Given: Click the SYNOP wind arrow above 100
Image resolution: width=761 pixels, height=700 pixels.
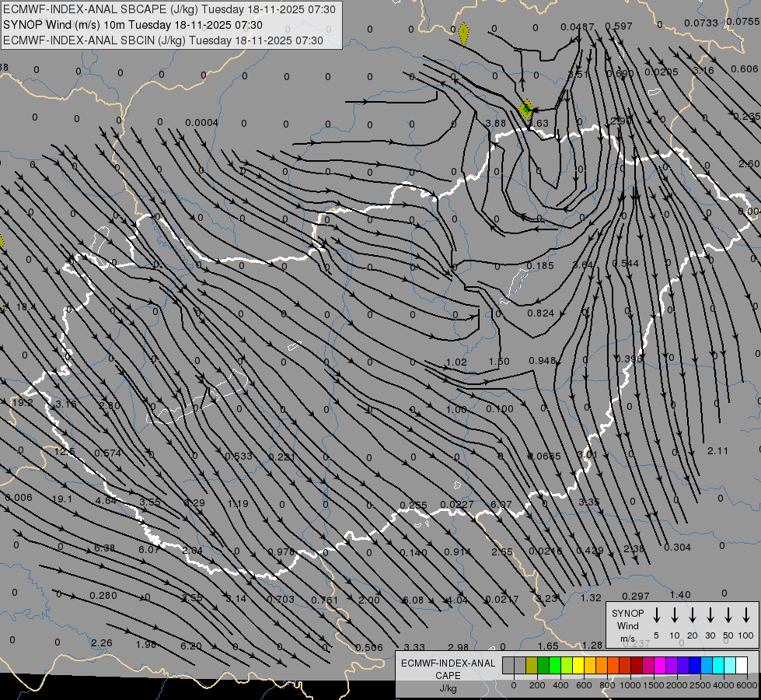Looking at the screenshot, I should (746, 615).
